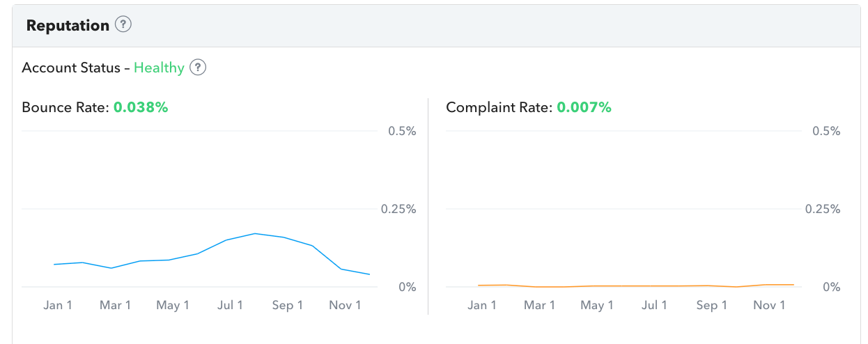Viewport: 868px width, 344px height.
Task: Click the Bounce Rate value 0.038%
Action: tap(141, 108)
